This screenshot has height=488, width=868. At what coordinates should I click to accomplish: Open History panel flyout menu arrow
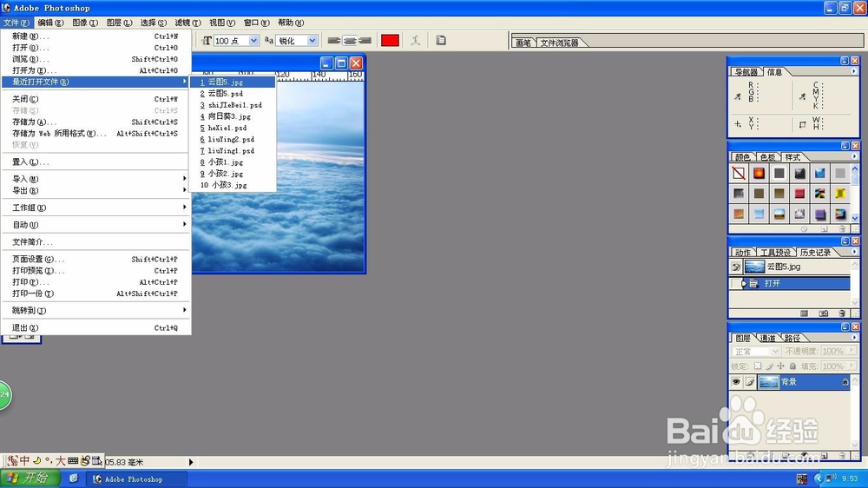tap(853, 252)
